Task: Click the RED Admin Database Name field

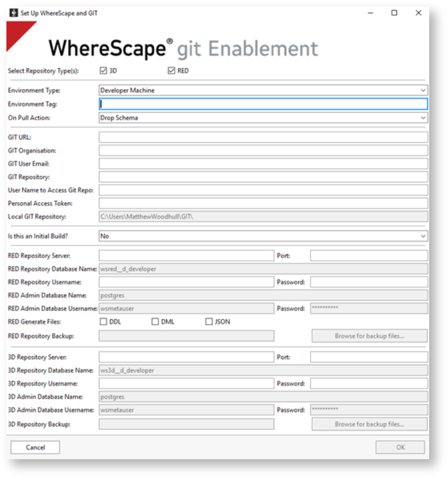Action: [x=263, y=295]
